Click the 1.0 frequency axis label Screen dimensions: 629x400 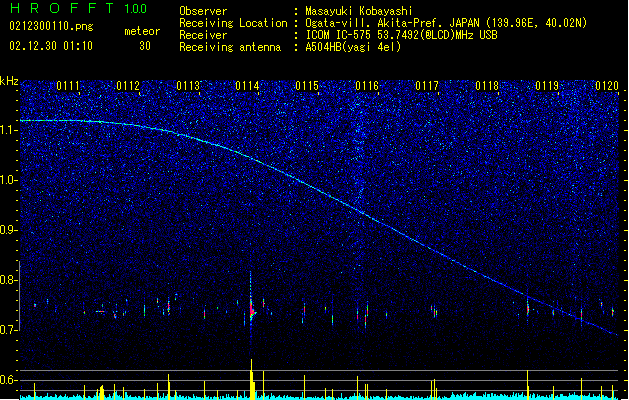tap(9, 180)
